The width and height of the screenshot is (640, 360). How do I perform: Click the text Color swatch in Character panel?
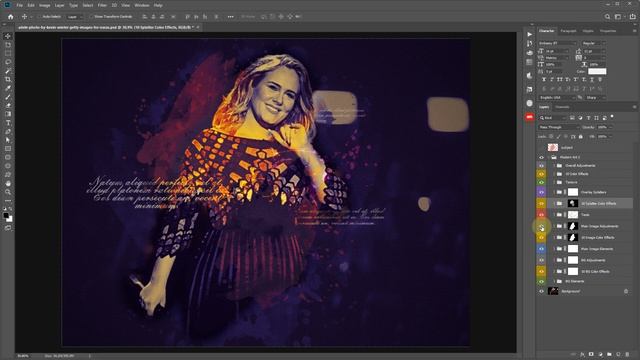pos(597,71)
